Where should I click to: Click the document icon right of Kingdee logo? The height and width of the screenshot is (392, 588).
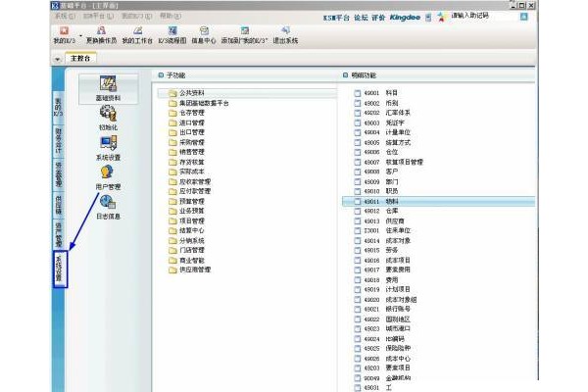tap(428, 18)
